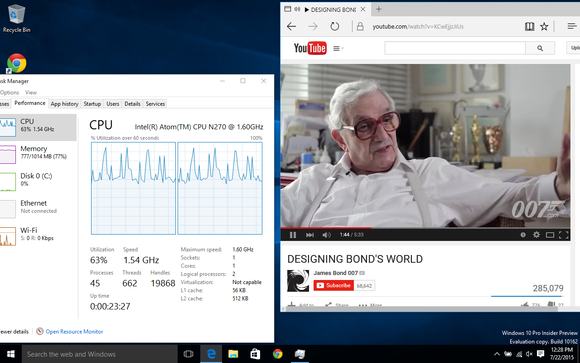Open the taskbar clock and date
The height and width of the screenshot is (363, 580).
click(x=562, y=354)
